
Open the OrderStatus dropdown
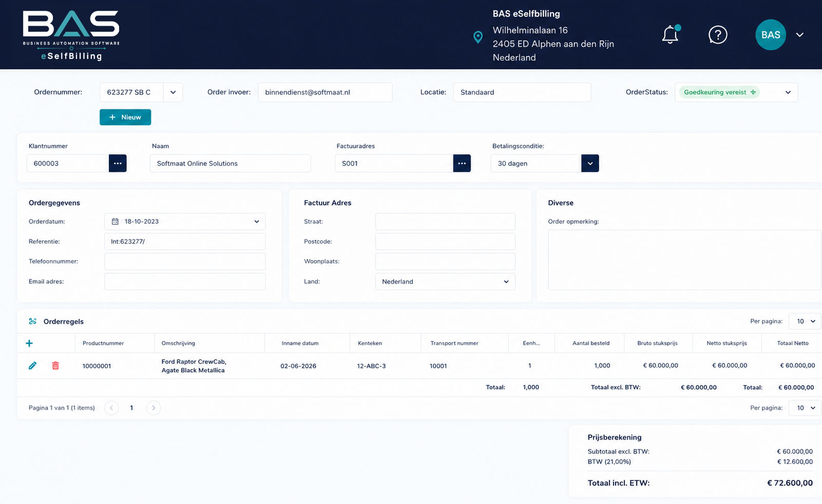(x=788, y=92)
